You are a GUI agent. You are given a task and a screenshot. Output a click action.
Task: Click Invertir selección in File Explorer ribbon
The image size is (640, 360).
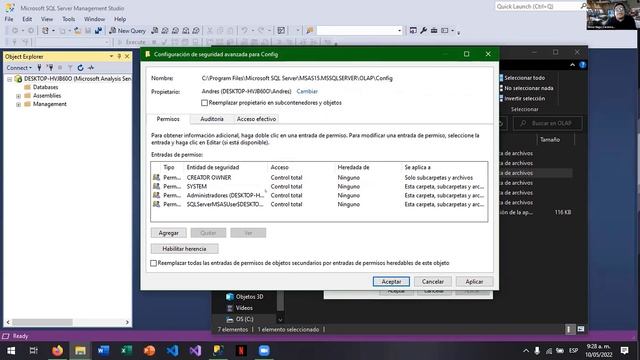[522, 98]
